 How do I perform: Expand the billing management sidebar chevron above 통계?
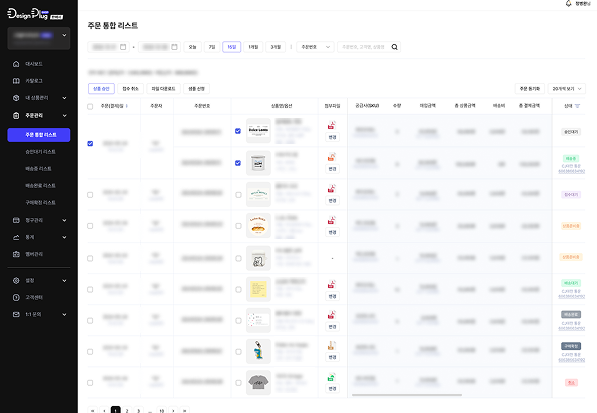coord(64,220)
